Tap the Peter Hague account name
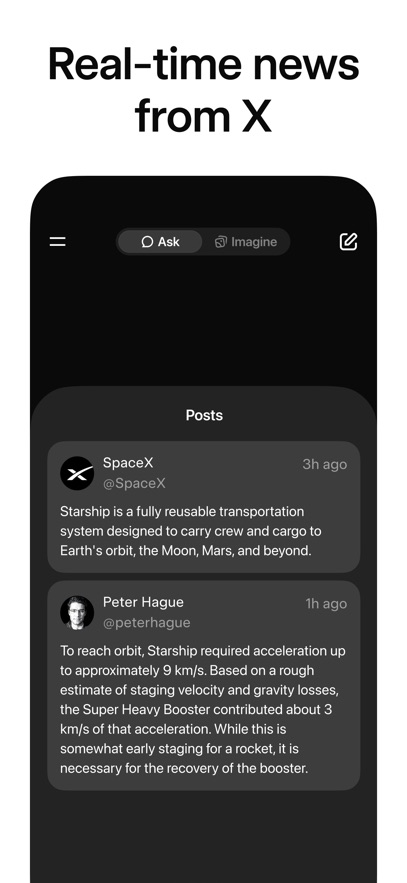The image size is (407, 883). (x=143, y=602)
